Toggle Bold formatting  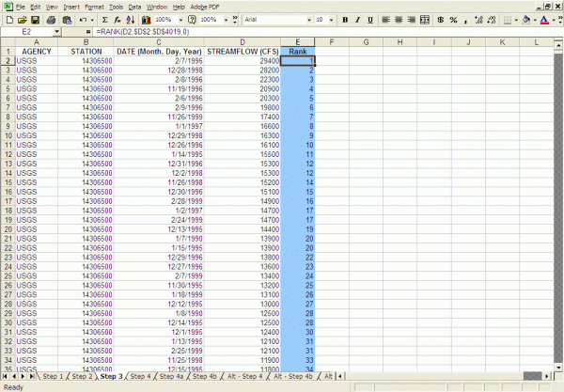[345, 20]
